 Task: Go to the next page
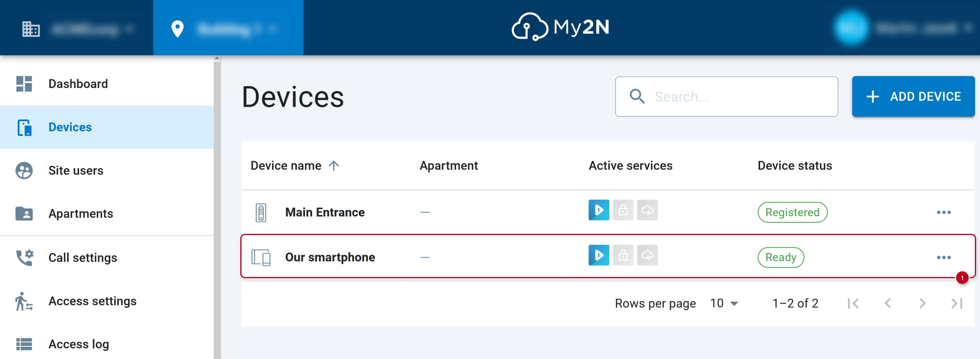[922, 303]
